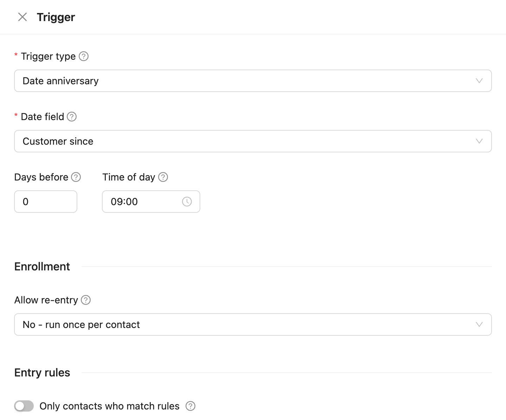This screenshot has height=420, width=506.
Task: Open help icon beside Only contacts who match rules
Action: click(190, 406)
